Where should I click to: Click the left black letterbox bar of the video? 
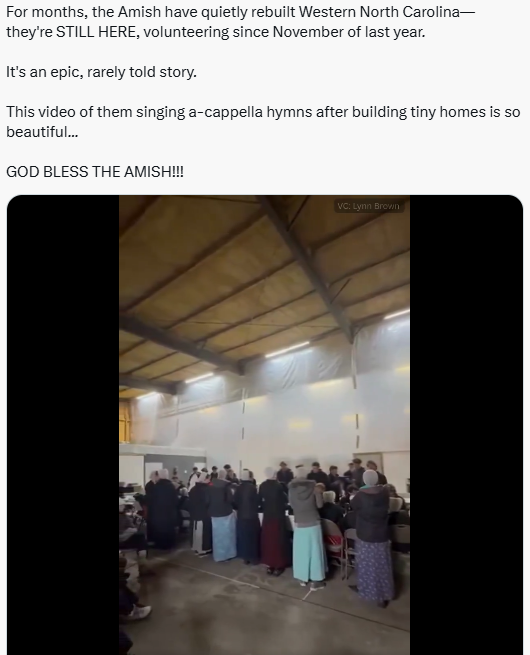pos(63,425)
